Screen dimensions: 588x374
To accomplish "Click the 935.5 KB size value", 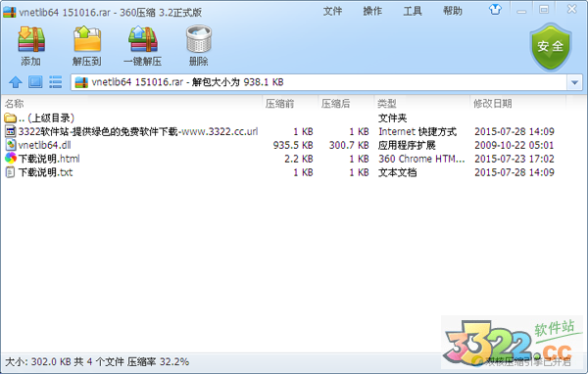I will click(x=293, y=145).
